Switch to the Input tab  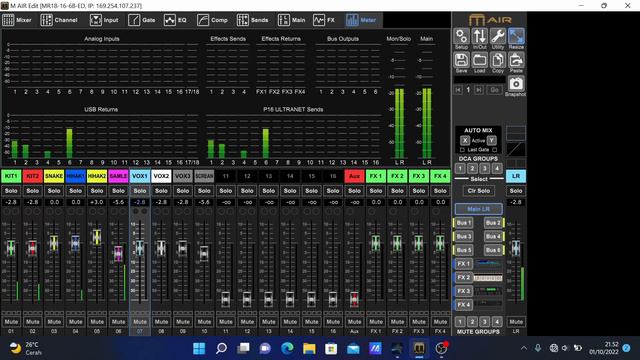[104, 20]
